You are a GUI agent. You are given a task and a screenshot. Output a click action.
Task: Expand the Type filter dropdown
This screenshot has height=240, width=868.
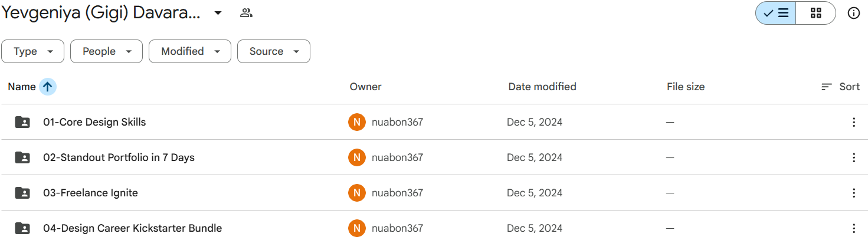click(x=32, y=51)
